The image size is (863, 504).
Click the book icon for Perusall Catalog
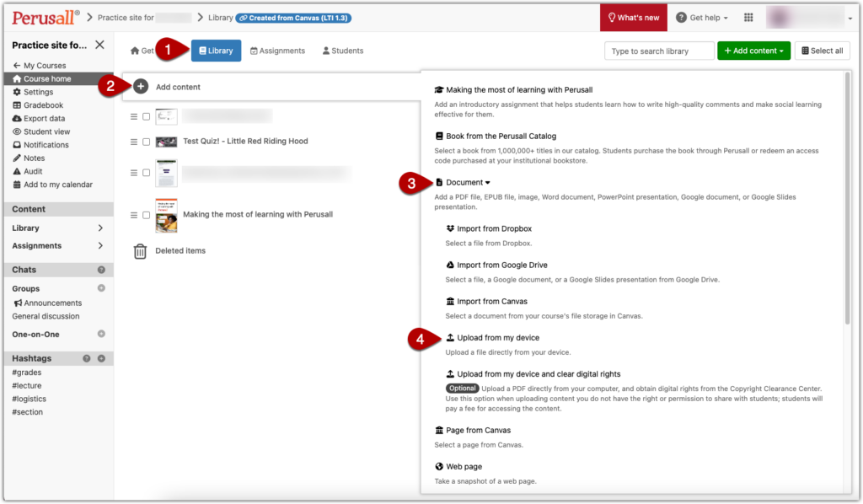pos(439,136)
